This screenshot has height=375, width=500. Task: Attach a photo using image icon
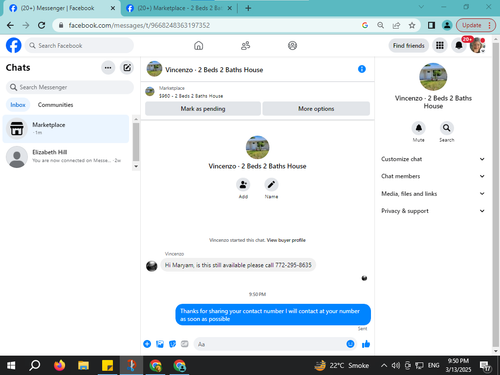160,344
